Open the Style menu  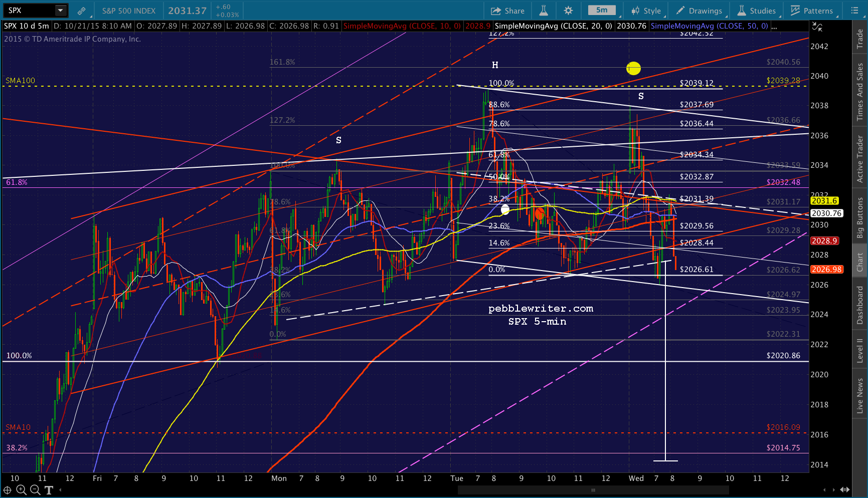tap(646, 11)
